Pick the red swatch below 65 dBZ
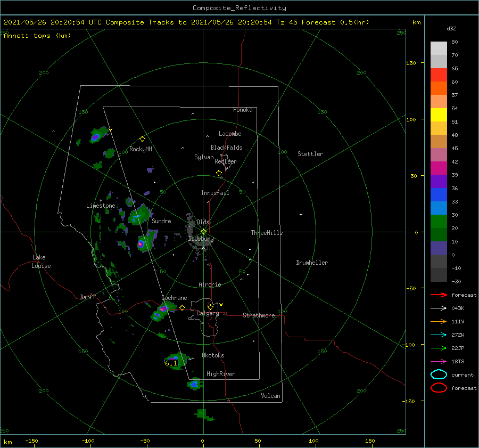Viewport: 479px width, 448px height. (439, 75)
